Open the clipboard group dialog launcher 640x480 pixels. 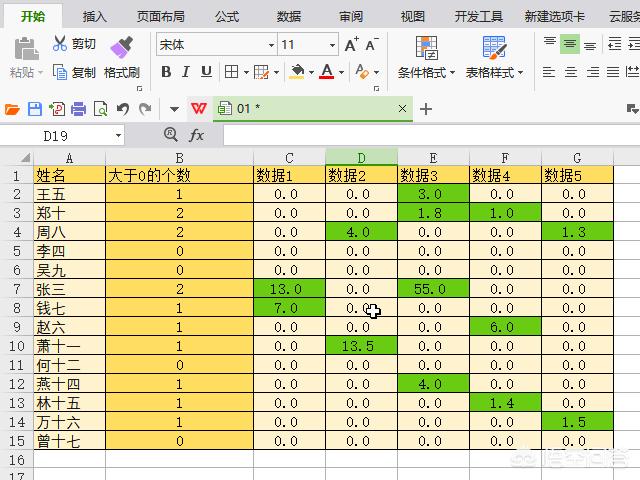click(x=139, y=88)
